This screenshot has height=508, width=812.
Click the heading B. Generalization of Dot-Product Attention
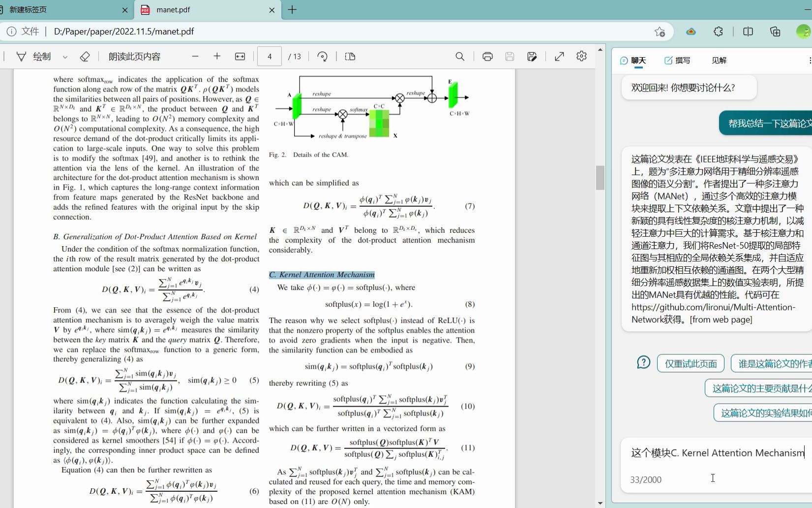155,237
